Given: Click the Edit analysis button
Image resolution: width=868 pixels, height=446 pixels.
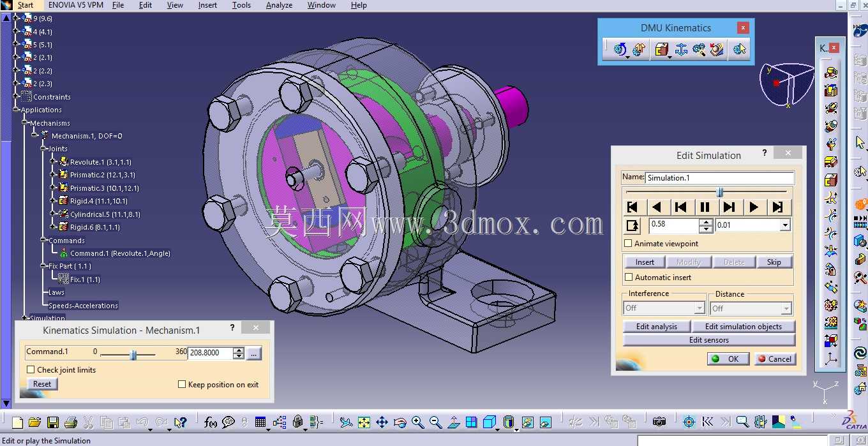Looking at the screenshot, I should [x=657, y=327].
